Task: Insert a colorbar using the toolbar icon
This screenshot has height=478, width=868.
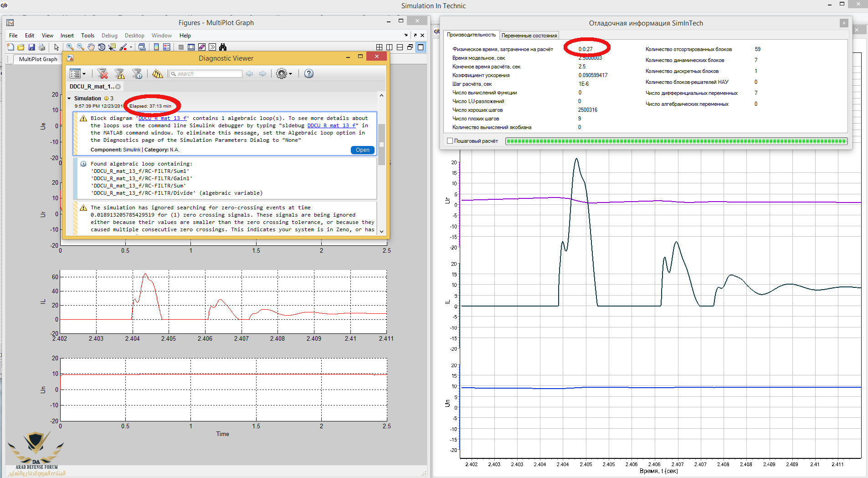Action: [156, 47]
